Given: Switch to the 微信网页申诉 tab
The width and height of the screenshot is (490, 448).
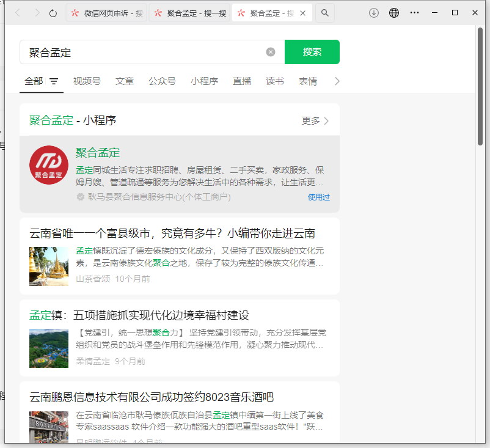Looking at the screenshot, I should pyautogui.click(x=106, y=13).
